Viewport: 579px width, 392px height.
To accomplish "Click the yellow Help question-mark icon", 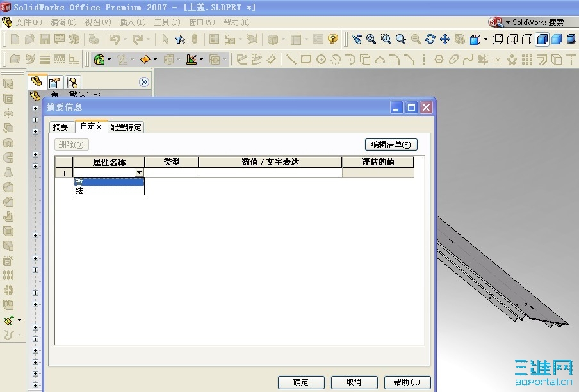I will [332, 39].
